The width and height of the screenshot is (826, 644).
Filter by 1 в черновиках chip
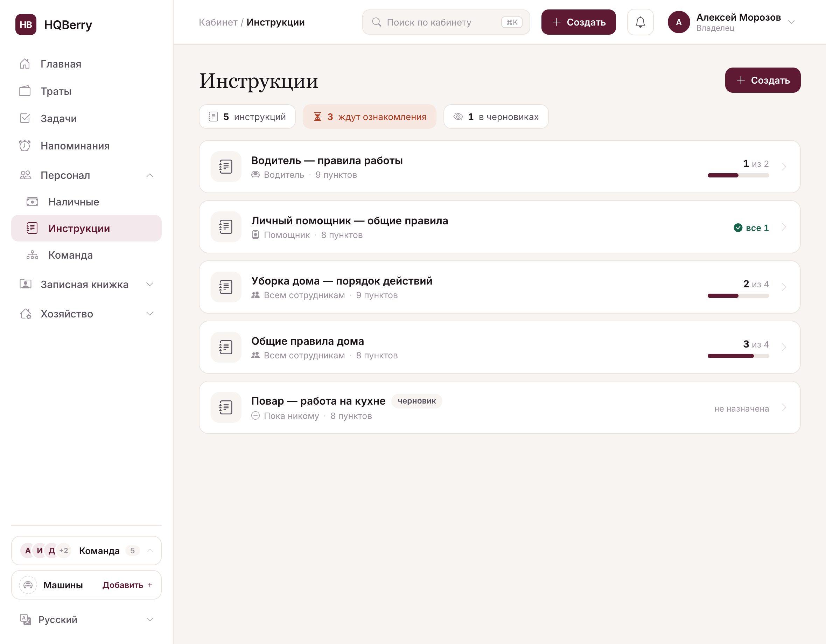pos(496,117)
